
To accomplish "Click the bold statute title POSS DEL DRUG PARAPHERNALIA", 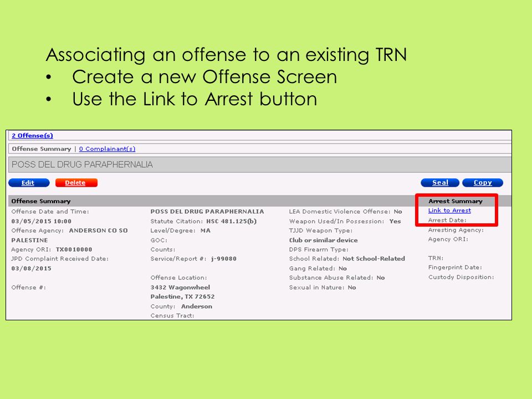I will pyautogui.click(x=207, y=211).
